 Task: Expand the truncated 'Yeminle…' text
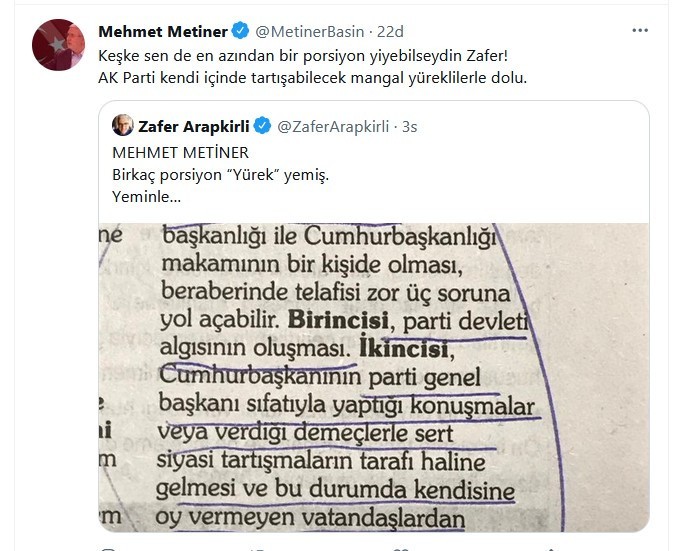[x=146, y=197]
